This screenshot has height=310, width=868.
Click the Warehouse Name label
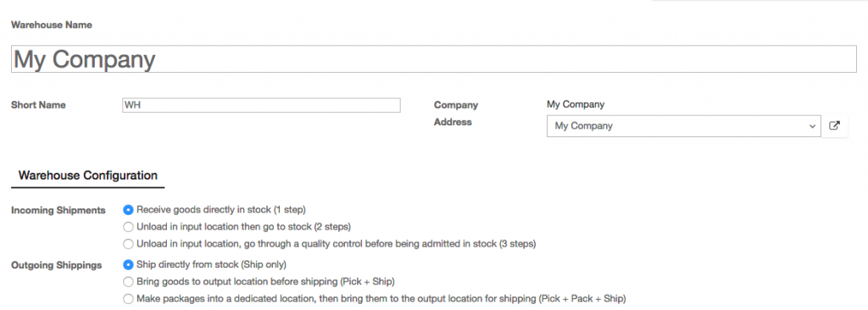(x=52, y=25)
